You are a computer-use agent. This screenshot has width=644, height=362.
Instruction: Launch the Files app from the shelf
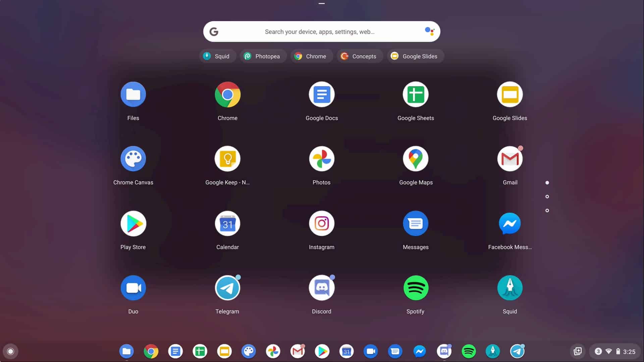click(126, 351)
